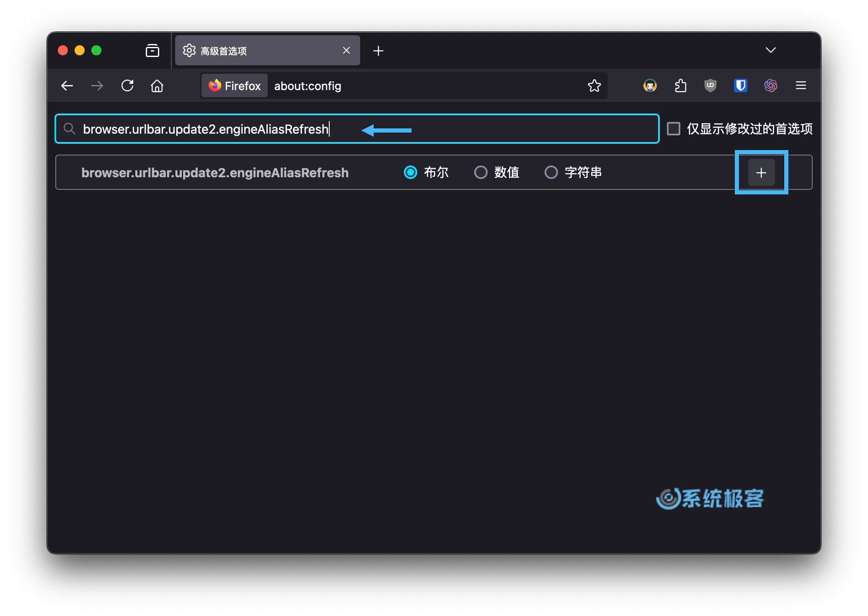This screenshot has width=868, height=616.
Task: Open a new tab with plus button
Action: tap(378, 51)
